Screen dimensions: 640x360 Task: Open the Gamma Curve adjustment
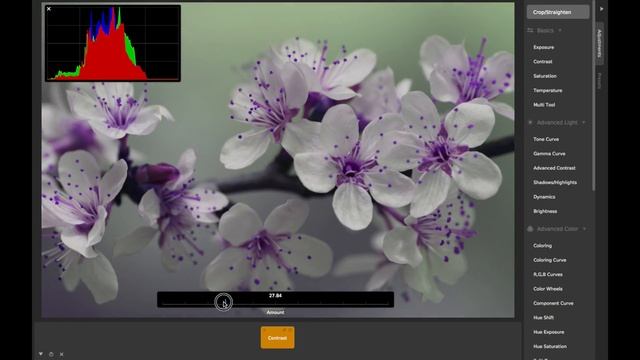549,154
